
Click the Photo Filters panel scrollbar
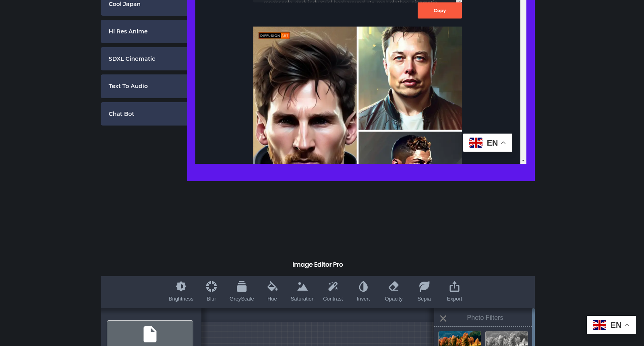pyautogui.click(x=533, y=327)
